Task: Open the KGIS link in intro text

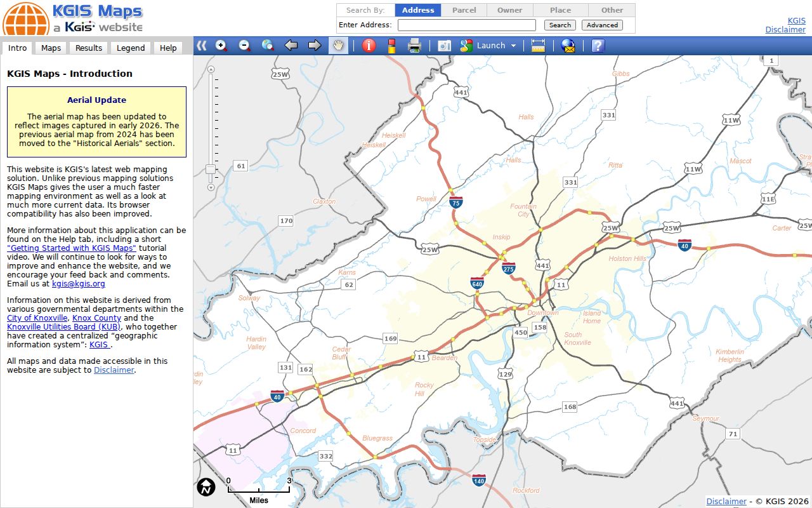Action: tap(100, 345)
